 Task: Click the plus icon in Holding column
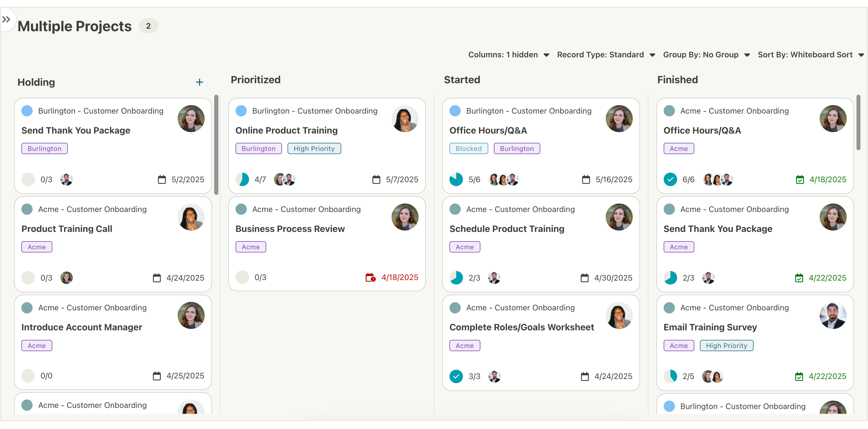click(x=200, y=82)
